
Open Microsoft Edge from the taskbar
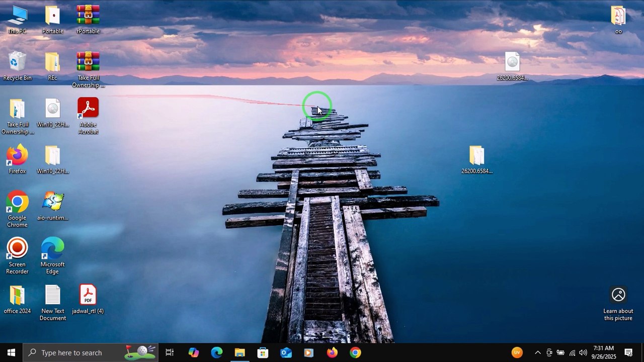[217, 352]
